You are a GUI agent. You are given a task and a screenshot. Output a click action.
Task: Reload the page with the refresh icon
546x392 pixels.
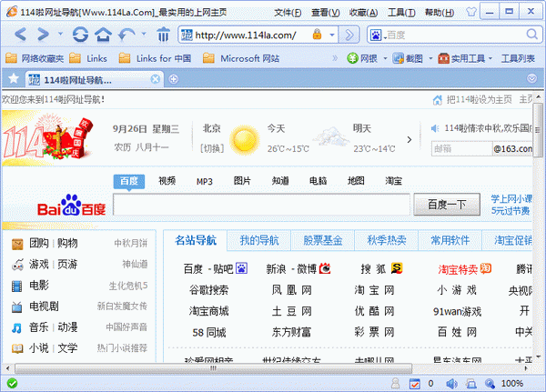tap(80, 35)
